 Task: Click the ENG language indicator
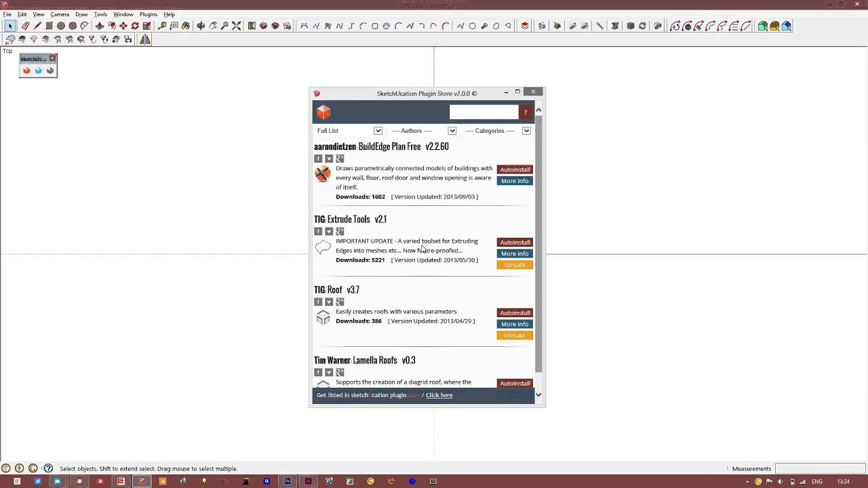(817, 482)
